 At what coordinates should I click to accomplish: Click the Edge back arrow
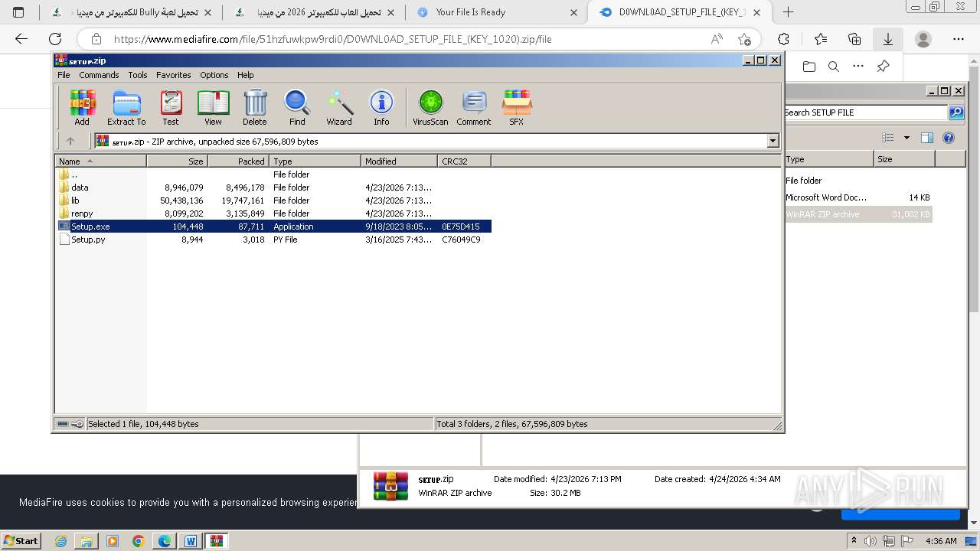pyautogui.click(x=21, y=39)
